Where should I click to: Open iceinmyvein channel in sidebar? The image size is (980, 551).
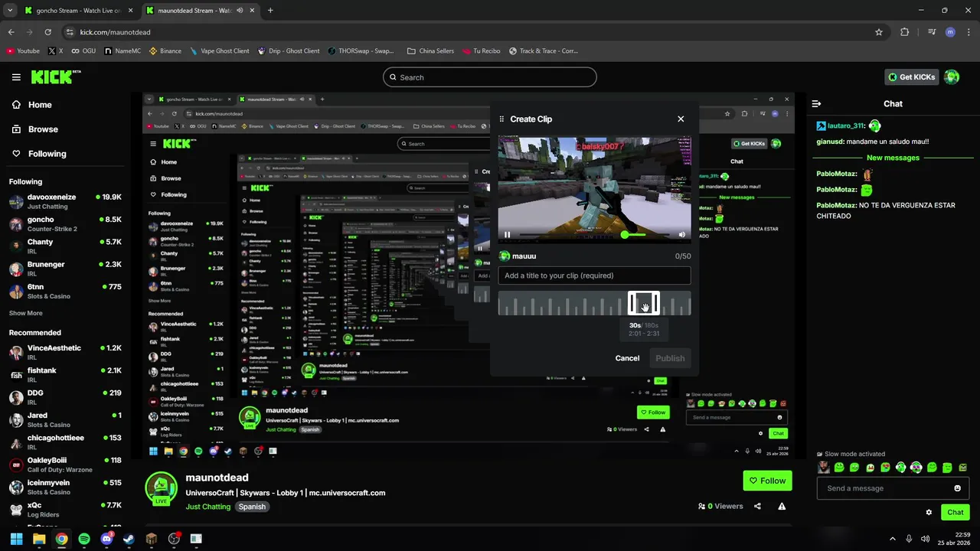pos(65,487)
